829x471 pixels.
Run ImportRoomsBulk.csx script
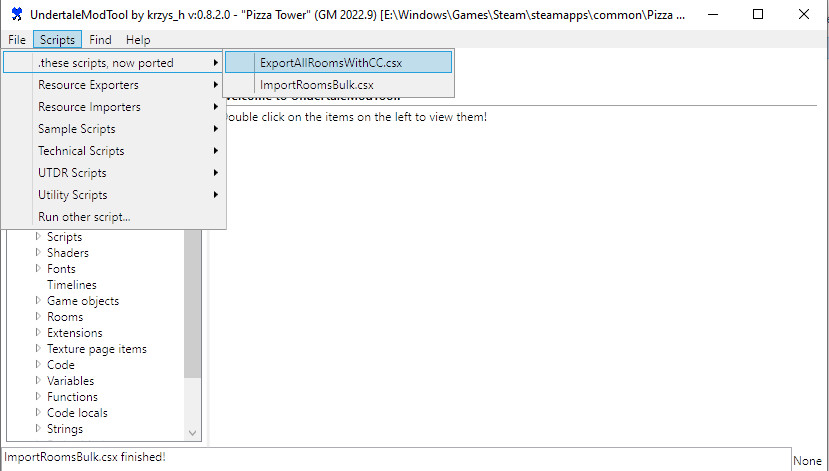click(x=317, y=85)
